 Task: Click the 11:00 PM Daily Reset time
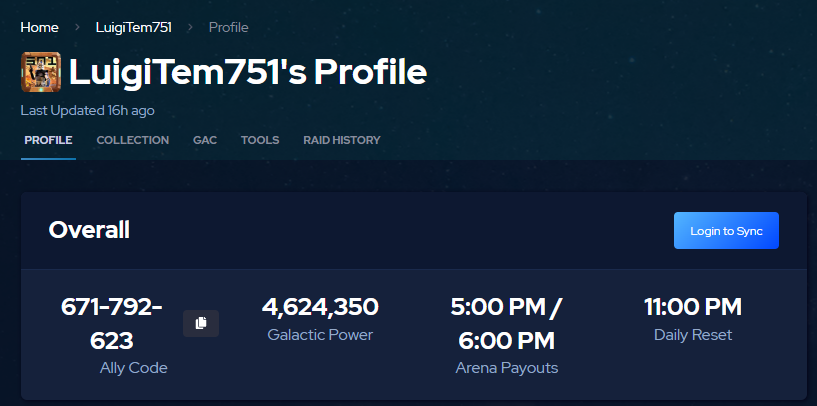pos(693,307)
